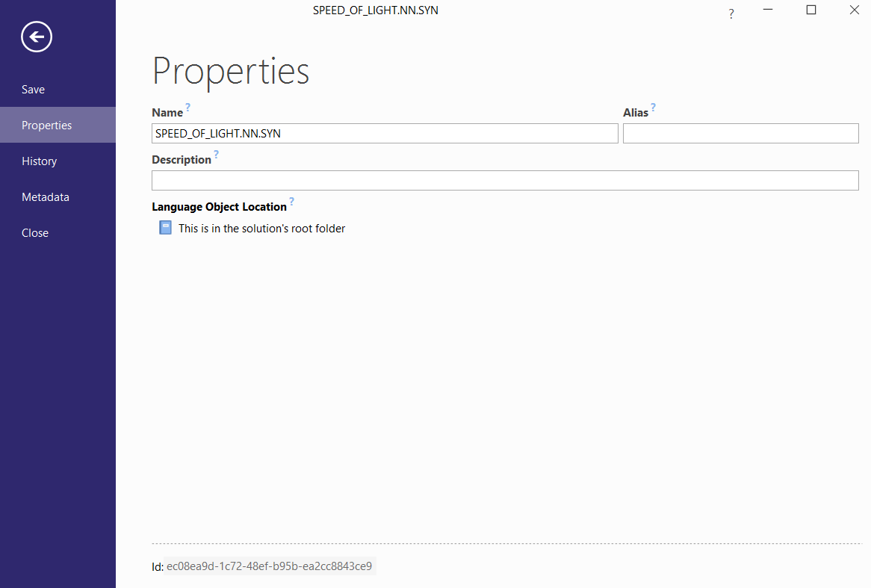Click the title bar help question mark
This screenshot has height=588, width=871.
(x=731, y=13)
